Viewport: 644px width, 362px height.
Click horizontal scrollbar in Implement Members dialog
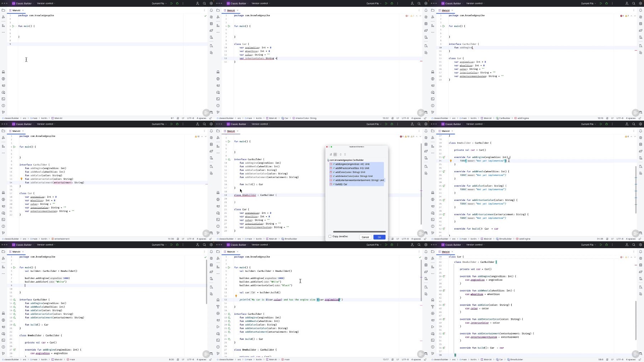pyautogui.click(x=359, y=232)
